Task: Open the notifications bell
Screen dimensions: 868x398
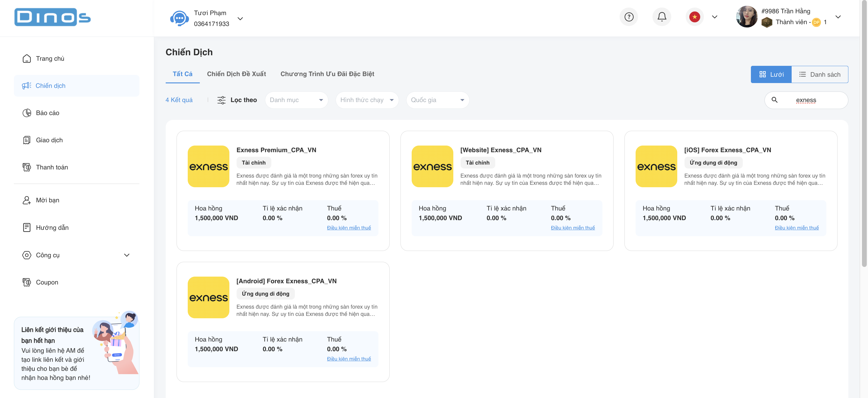Action: point(662,17)
